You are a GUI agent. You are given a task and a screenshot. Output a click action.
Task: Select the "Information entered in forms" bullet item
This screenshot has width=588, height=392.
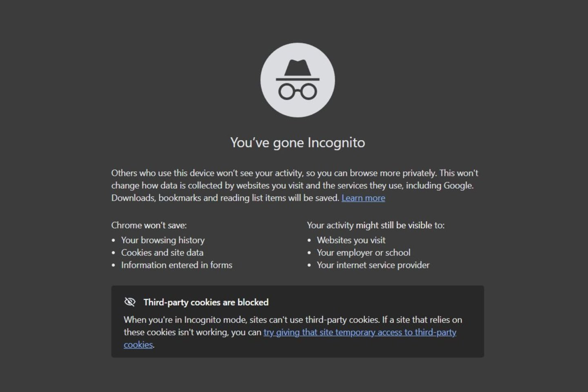[x=176, y=265]
